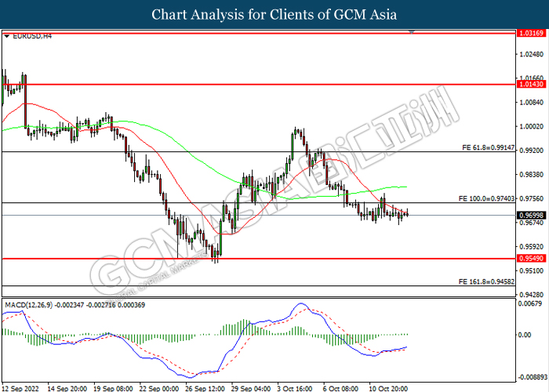Click the 1.02480 price scale value

(x=532, y=54)
